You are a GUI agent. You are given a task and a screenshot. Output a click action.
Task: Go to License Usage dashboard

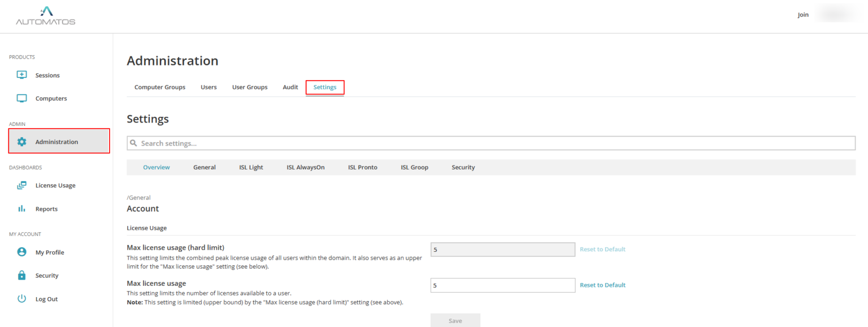[x=57, y=185]
